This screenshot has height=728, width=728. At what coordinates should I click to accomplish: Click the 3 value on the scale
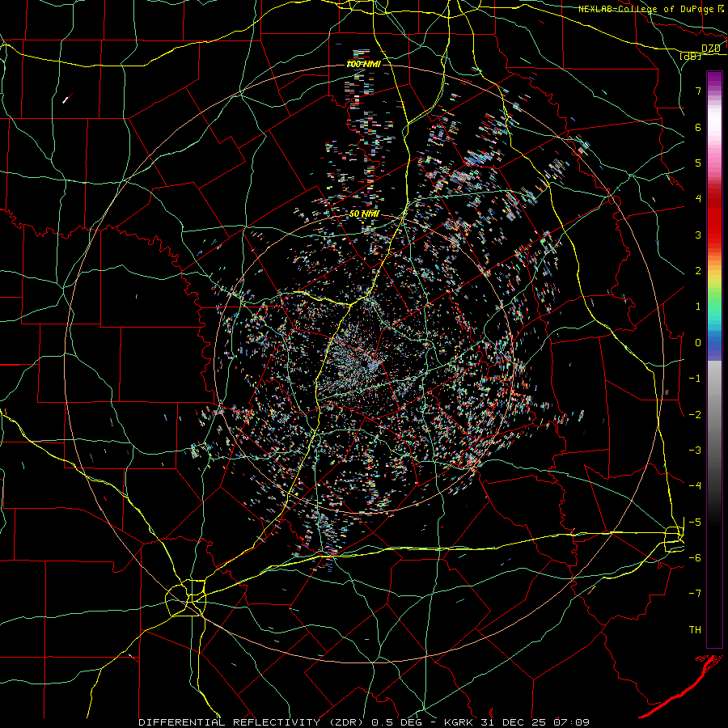pyautogui.click(x=698, y=235)
